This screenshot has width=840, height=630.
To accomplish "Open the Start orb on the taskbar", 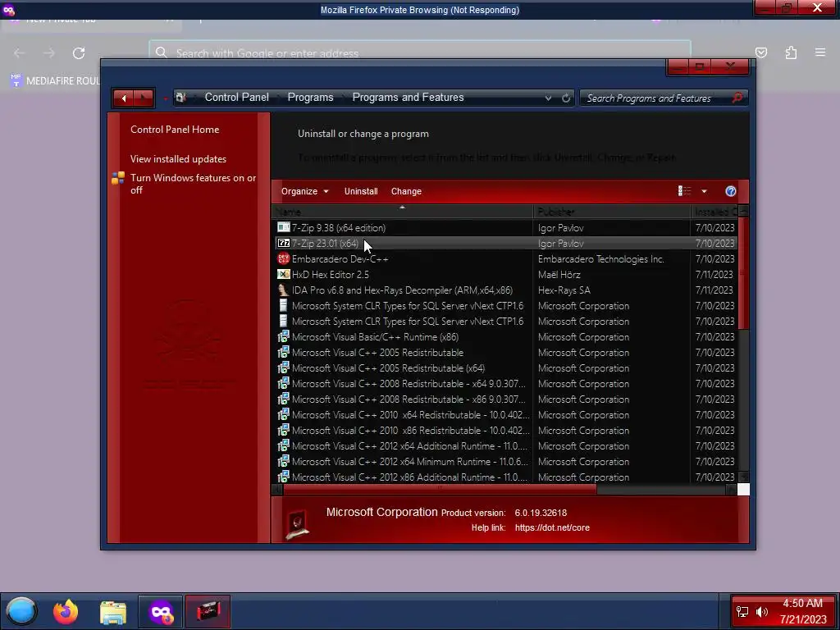I will [21, 611].
